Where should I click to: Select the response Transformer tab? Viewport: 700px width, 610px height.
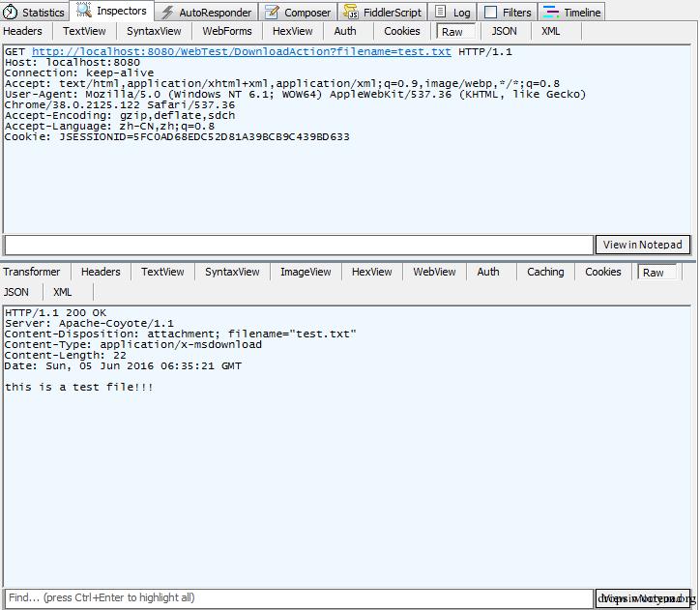click(32, 272)
